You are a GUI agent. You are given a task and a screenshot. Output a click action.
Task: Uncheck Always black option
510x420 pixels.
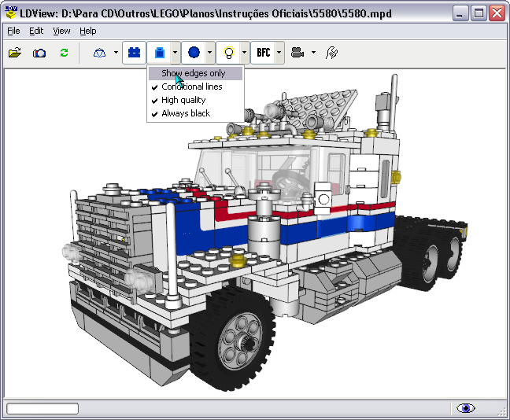pyautogui.click(x=195, y=113)
